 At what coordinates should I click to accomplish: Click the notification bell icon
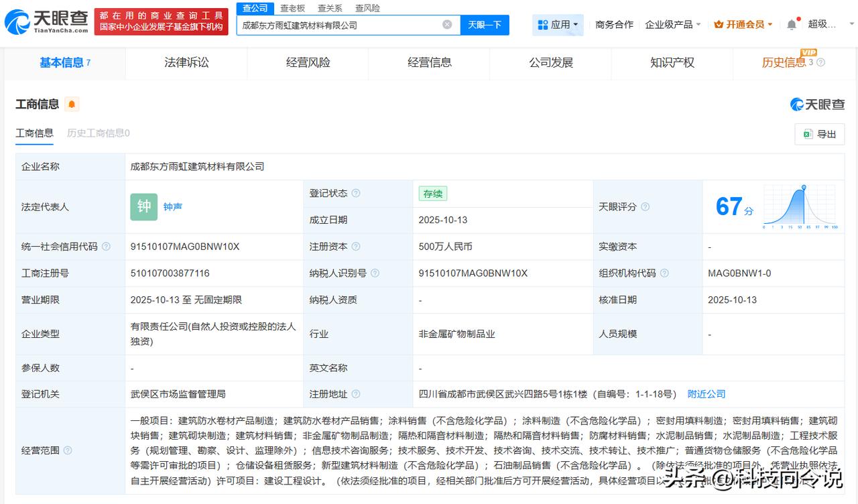tap(792, 25)
